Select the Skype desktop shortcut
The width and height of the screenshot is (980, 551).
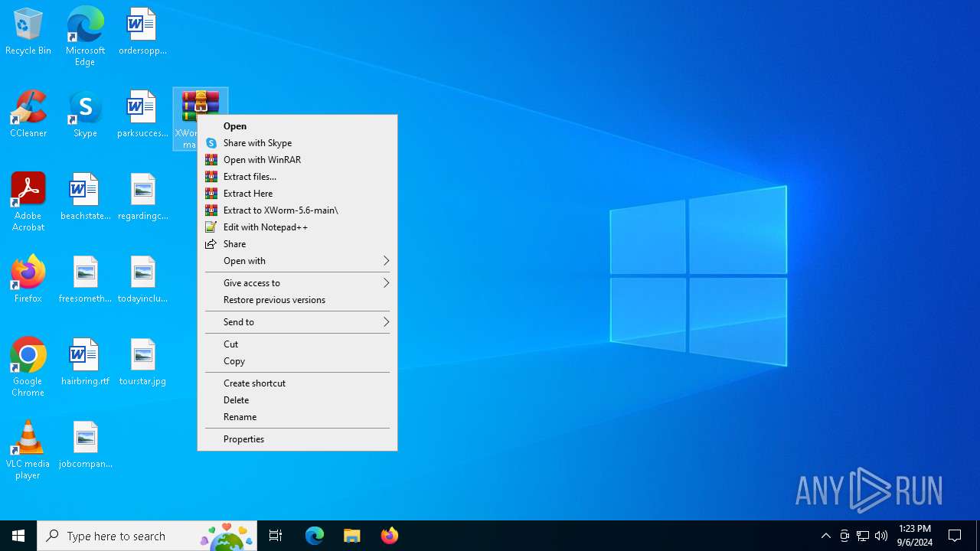[85, 114]
